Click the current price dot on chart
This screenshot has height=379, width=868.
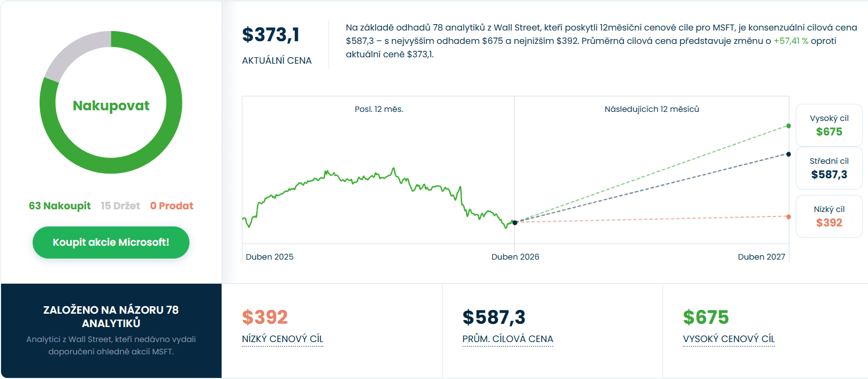515,222
